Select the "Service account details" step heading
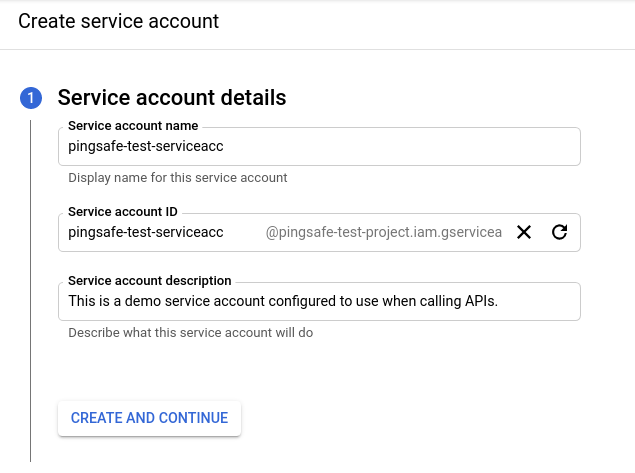 tap(172, 98)
